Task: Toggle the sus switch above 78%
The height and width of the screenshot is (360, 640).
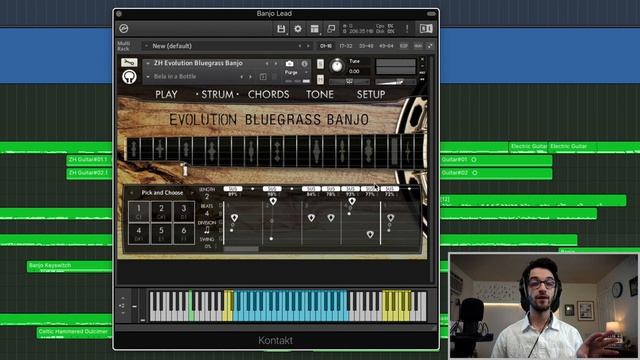Action: (x=331, y=189)
